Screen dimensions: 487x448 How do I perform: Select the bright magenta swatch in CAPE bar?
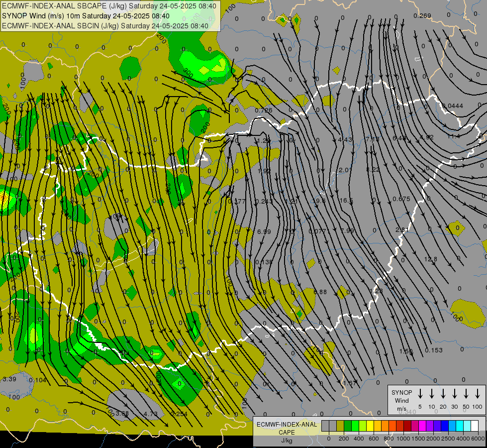point(422,426)
